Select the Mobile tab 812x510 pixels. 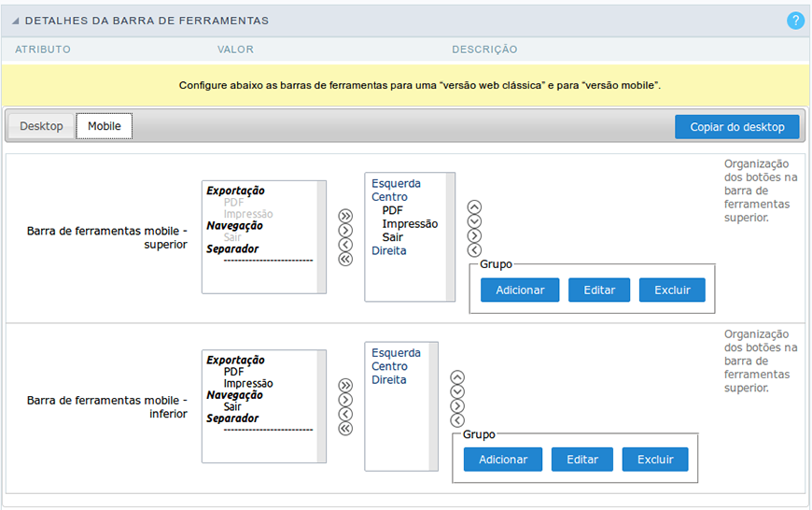(x=105, y=126)
